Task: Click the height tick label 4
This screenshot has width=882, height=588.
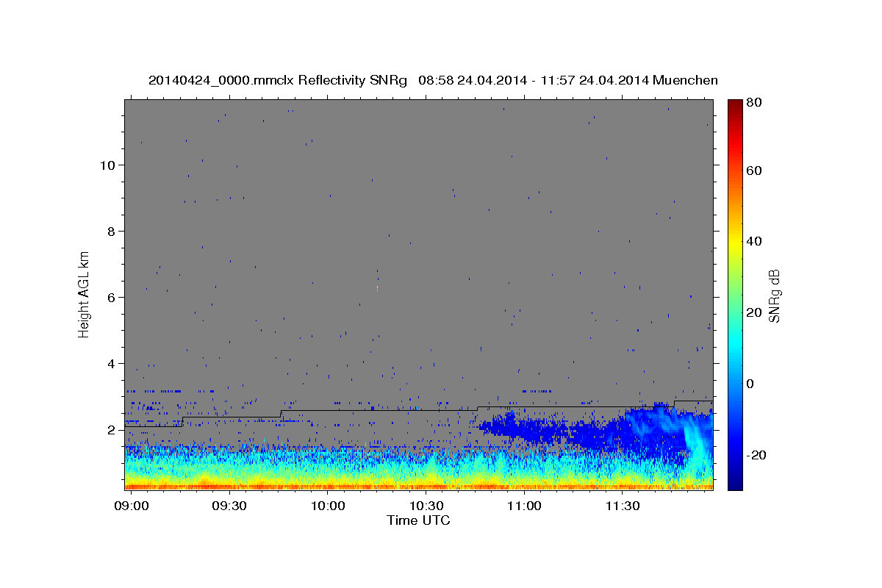Action: click(x=111, y=364)
